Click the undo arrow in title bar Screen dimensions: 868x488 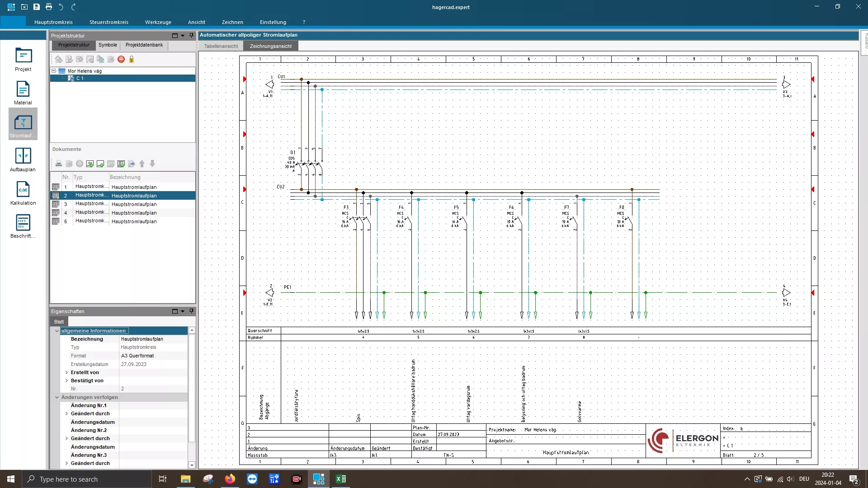(x=61, y=7)
